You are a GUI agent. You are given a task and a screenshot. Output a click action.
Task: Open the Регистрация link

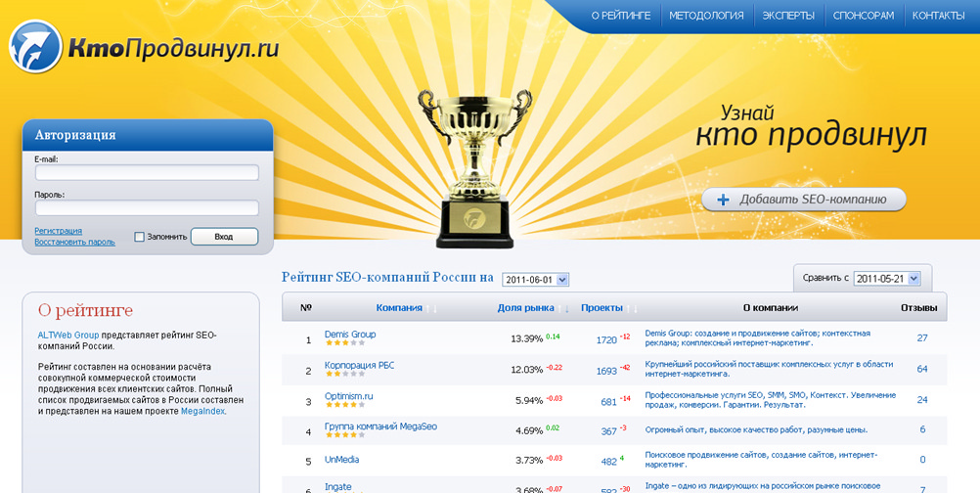coord(58,231)
